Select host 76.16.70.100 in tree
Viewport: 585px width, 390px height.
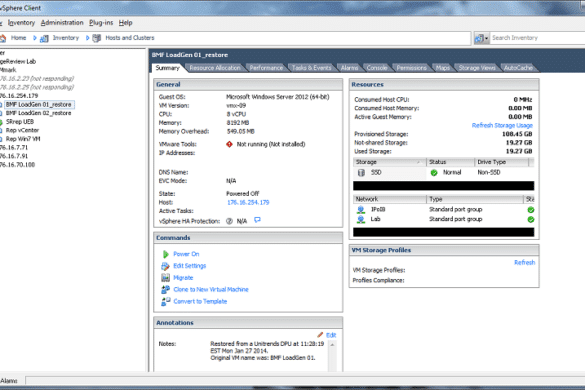pos(18,165)
